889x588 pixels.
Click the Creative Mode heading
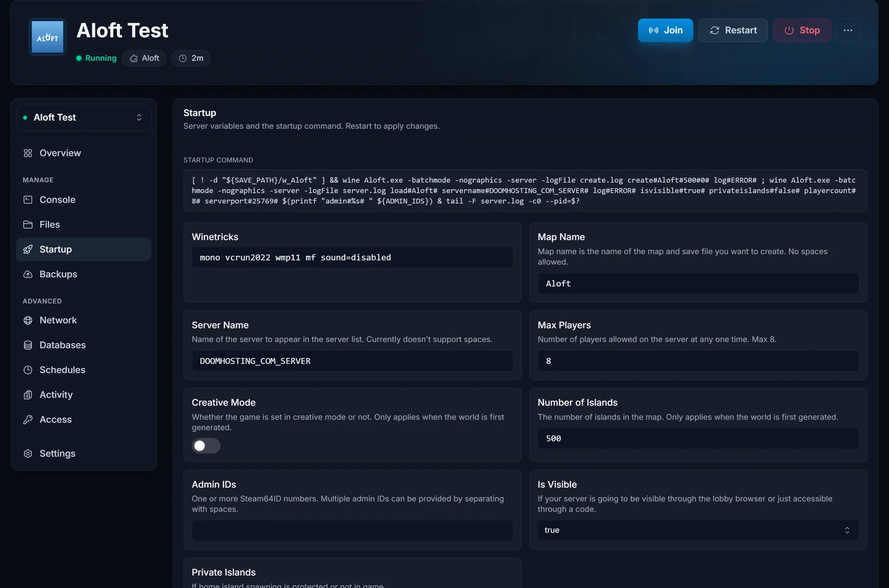223,403
